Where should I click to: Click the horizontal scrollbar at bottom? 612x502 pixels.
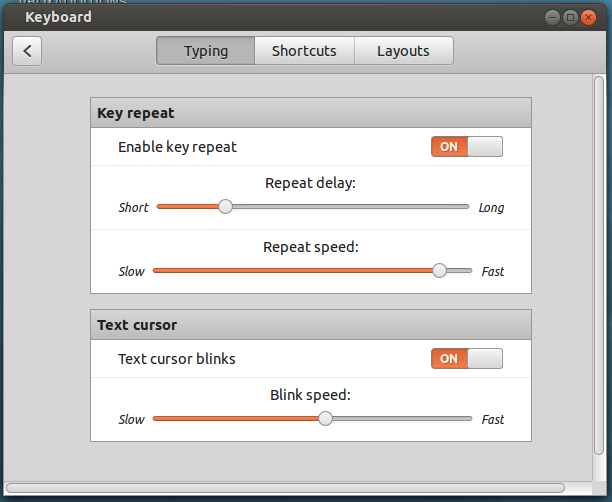tap(285, 488)
